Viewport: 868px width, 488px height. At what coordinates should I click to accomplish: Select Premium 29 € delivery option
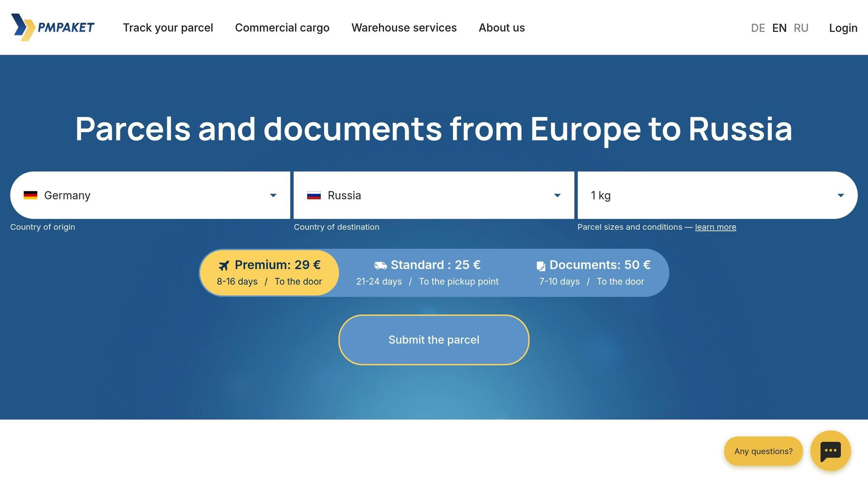click(270, 273)
